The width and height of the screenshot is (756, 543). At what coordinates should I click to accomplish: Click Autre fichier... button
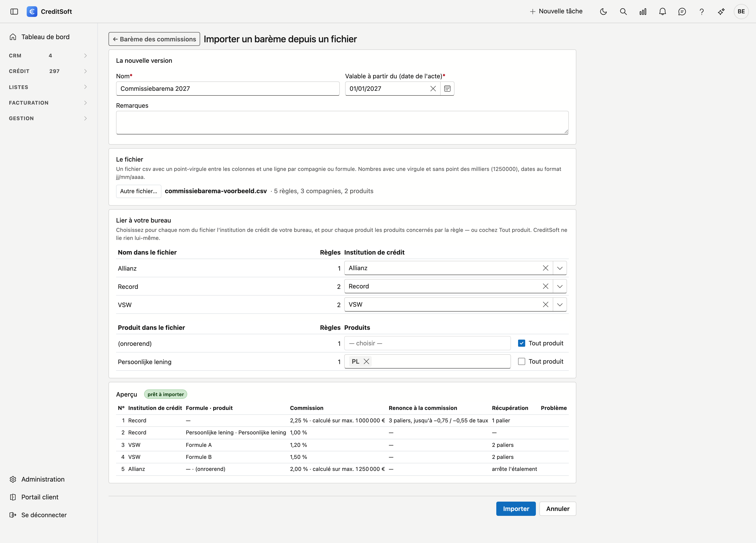point(138,191)
